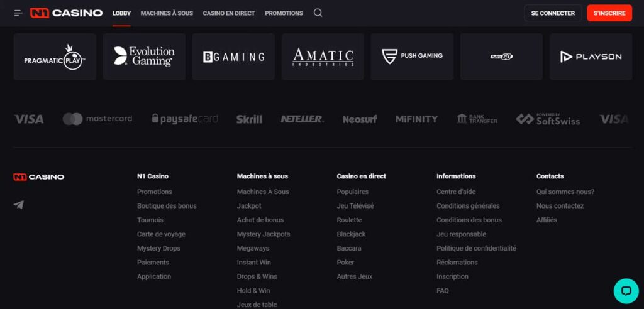The height and width of the screenshot is (309, 644).
Task: Open Machines à sous in top navigation
Action: pos(167,13)
